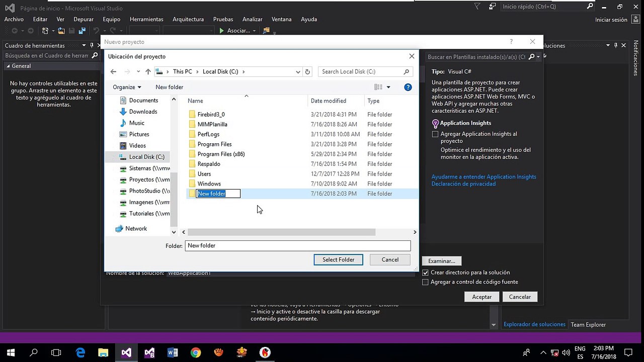Screen dimensions: 644x362
Task: Open Microsoft Word from the taskbar
Action: [173, 352]
